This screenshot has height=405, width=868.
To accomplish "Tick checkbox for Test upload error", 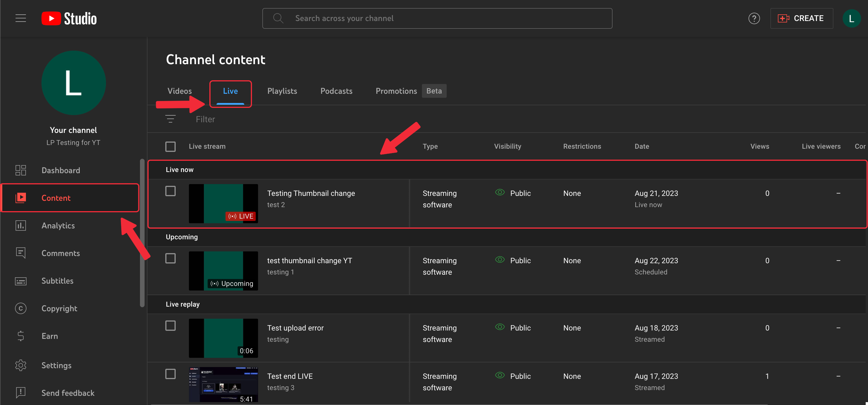I will coord(170,326).
